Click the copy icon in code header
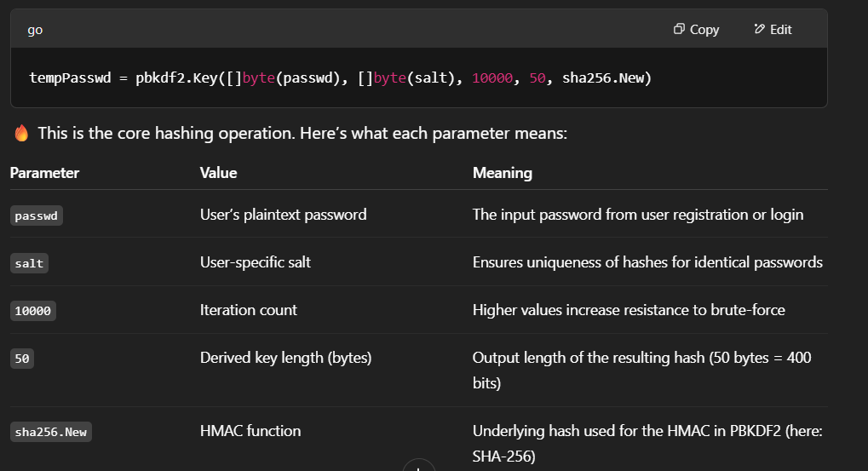 pos(679,29)
